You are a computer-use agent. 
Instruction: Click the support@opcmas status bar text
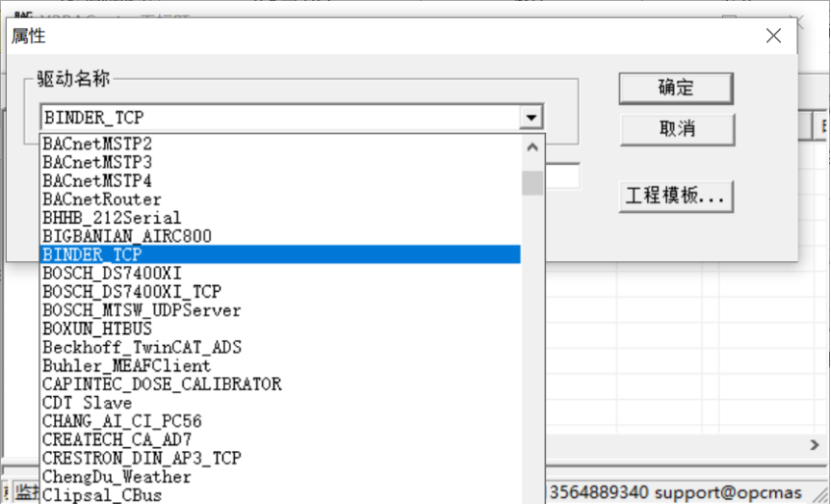728,493
